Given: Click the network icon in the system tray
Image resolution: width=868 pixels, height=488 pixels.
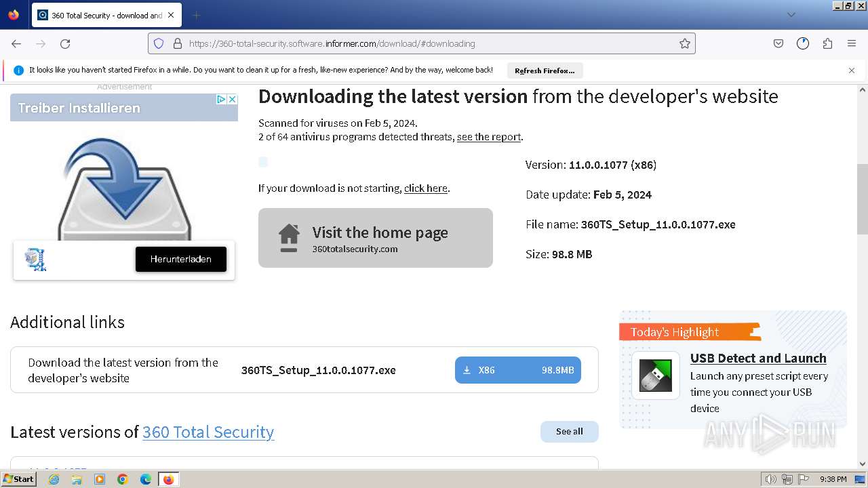Looking at the screenshot, I should [x=787, y=479].
